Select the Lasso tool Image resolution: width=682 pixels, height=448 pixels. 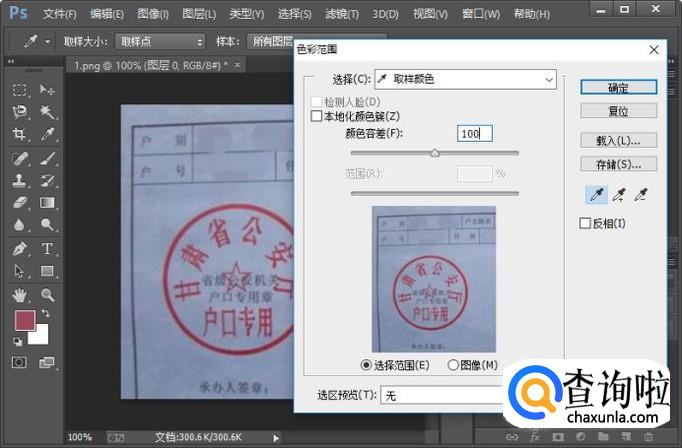coord(19,112)
